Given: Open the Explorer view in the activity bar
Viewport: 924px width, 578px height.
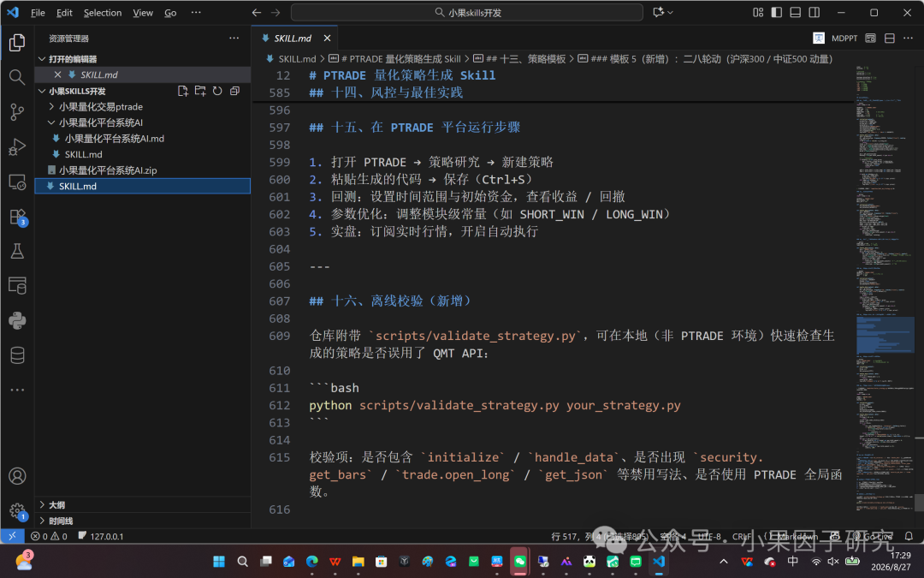Looking at the screenshot, I should (x=17, y=43).
